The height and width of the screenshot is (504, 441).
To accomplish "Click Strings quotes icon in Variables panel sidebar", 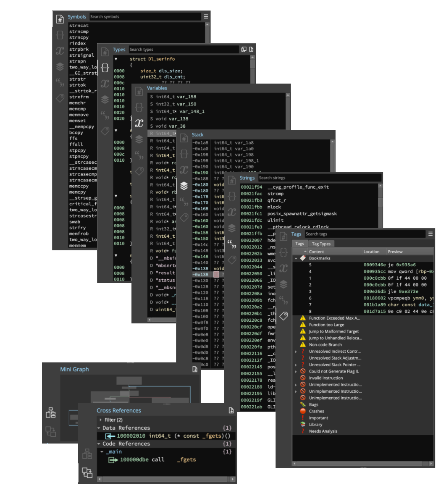I will 139,155.
